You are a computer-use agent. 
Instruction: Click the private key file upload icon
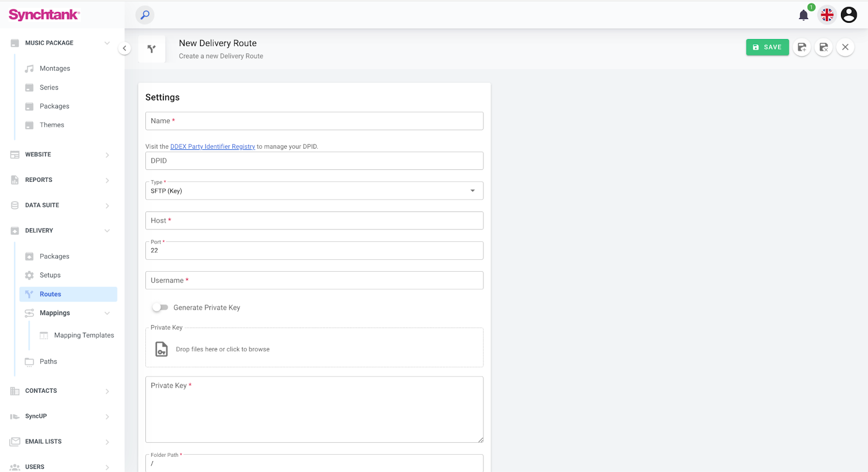tap(162, 349)
